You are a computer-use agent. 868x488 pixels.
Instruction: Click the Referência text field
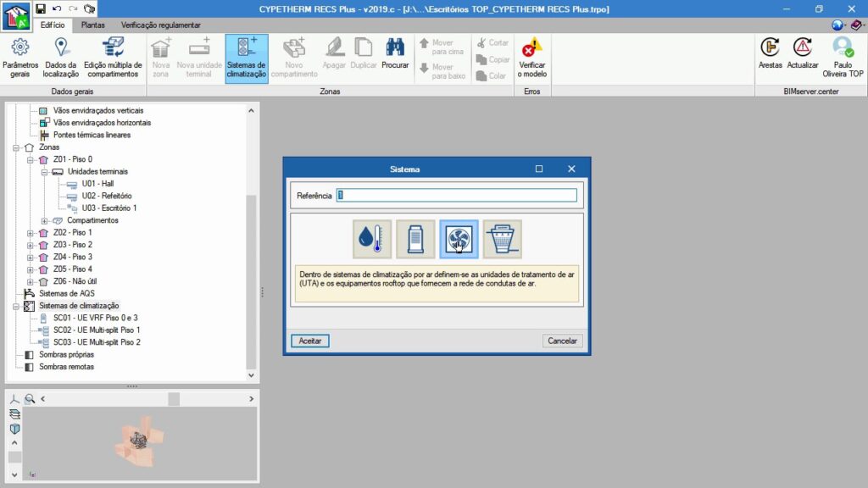[x=456, y=196]
